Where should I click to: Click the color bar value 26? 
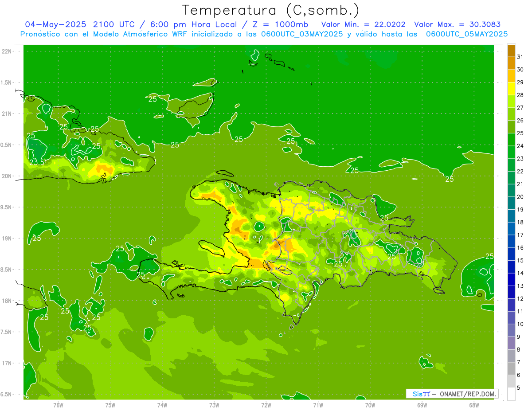520,121
